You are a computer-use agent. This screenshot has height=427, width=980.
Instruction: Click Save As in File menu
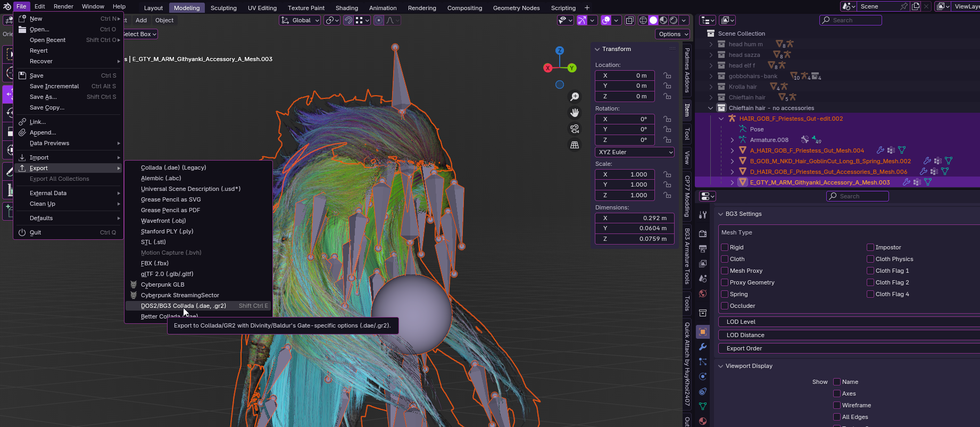tap(68, 97)
